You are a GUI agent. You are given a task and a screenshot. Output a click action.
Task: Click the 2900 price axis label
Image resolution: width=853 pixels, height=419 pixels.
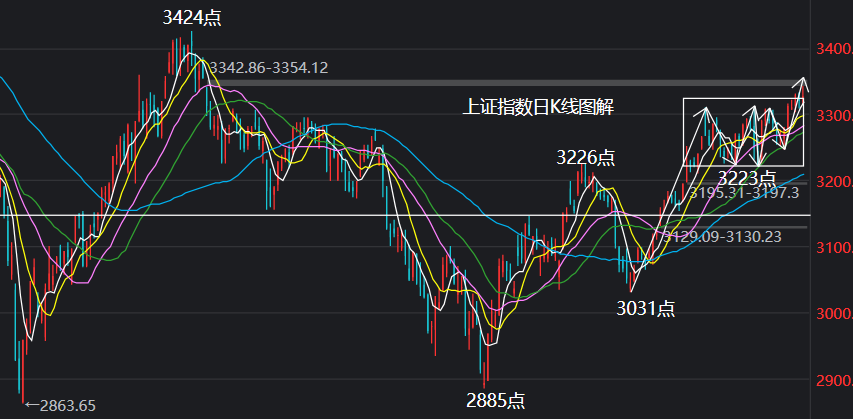pyautogui.click(x=834, y=380)
